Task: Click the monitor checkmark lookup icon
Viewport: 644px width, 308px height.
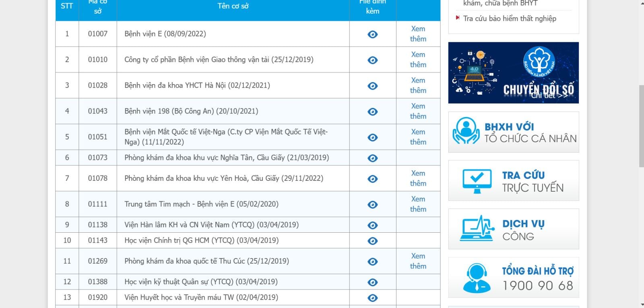Action: tap(477, 181)
